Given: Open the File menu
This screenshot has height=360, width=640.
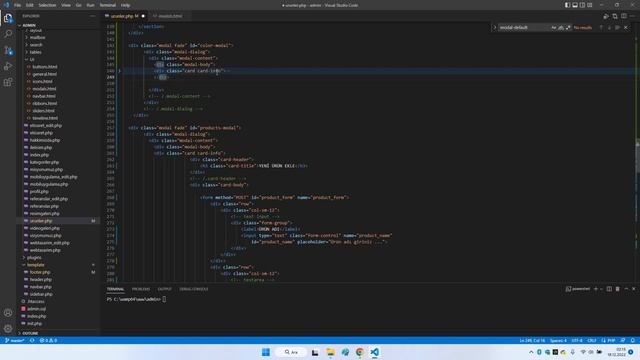Looking at the screenshot, I should tap(17, 5).
